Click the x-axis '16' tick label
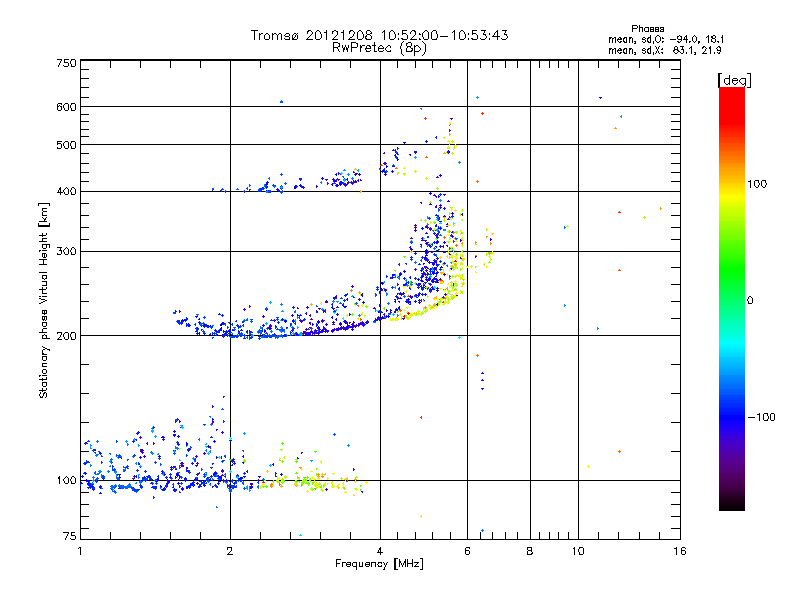The width and height of the screenshot is (800, 600). (x=680, y=551)
